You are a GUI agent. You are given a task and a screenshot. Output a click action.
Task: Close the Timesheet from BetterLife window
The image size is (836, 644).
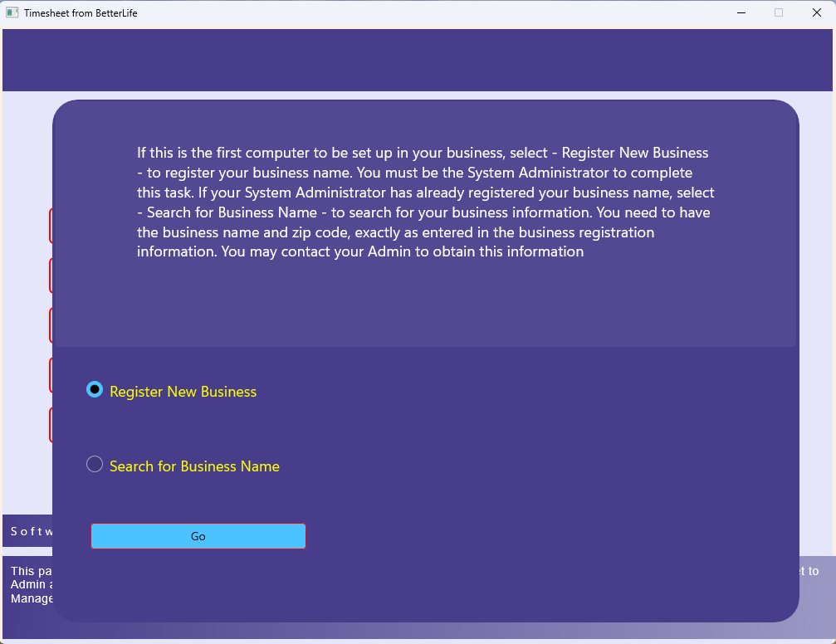(x=816, y=12)
